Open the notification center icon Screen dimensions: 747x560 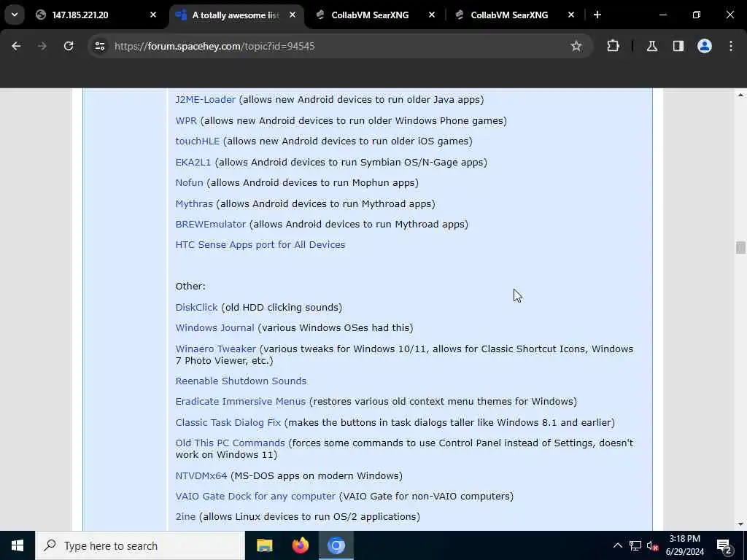724,545
